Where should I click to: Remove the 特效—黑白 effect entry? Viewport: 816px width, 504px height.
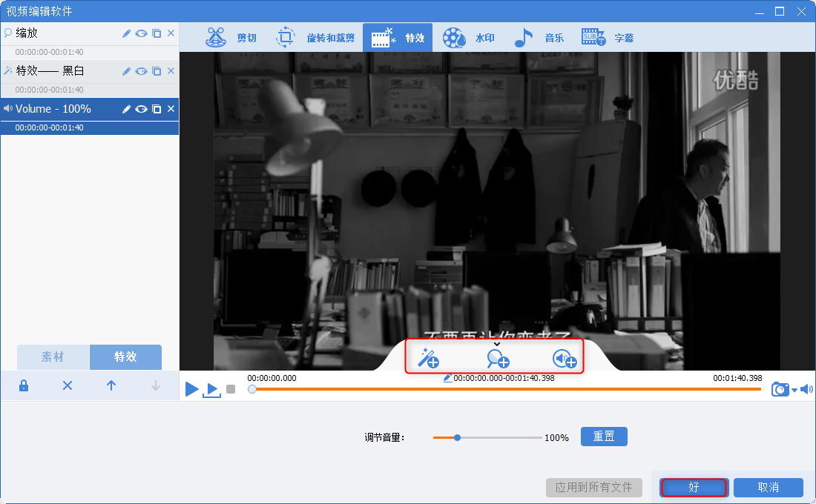coord(171,71)
